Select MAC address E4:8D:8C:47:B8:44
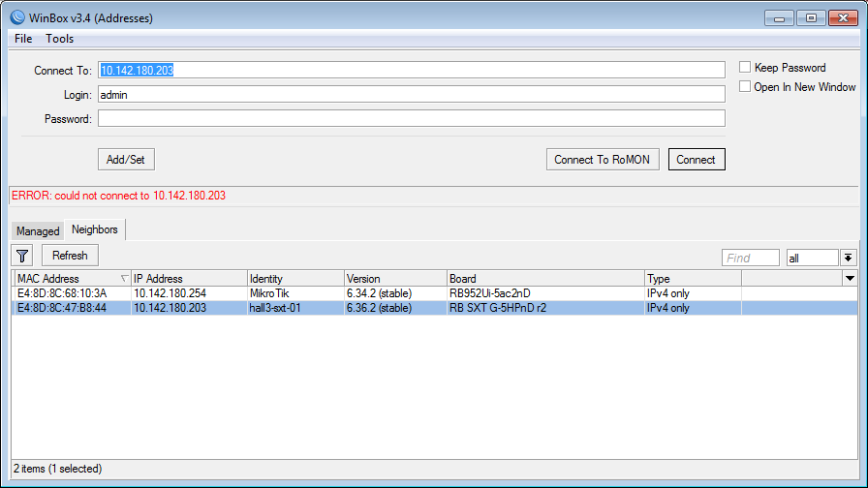 click(62, 308)
